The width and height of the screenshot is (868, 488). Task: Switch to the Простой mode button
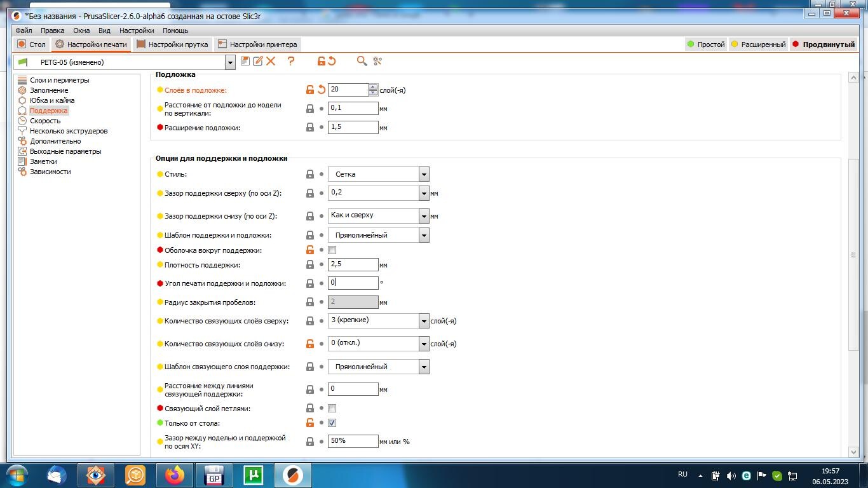[705, 44]
